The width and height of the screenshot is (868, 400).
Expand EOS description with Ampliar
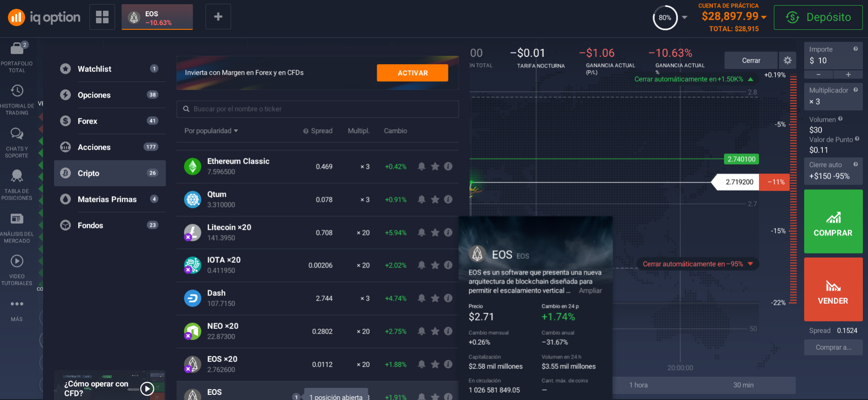[590, 291]
